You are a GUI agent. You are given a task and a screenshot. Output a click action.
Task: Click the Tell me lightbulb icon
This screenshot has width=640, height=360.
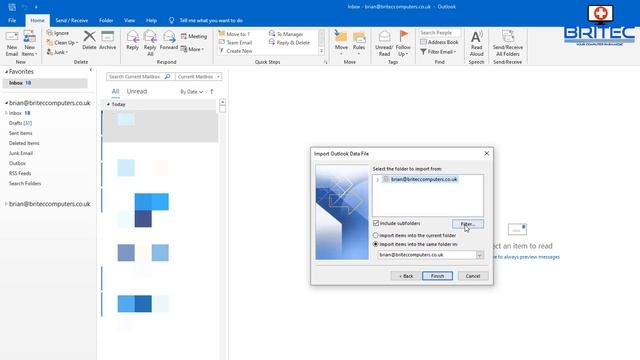[x=171, y=20]
